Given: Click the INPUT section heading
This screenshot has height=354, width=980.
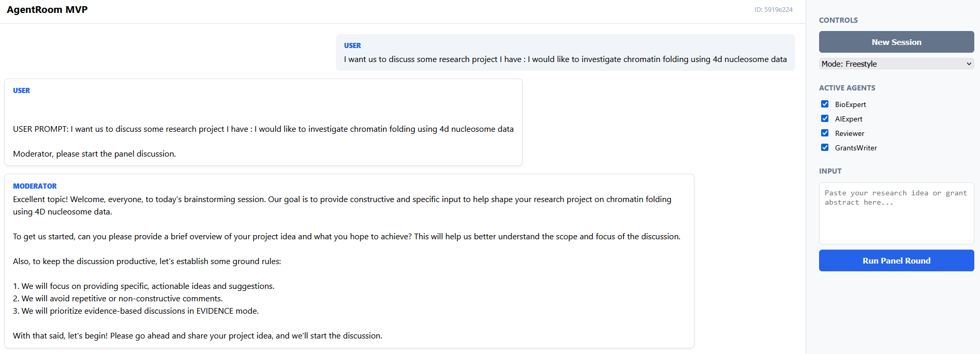Looking at the screenshot, I should pyautogui.click(x=830, y=171).
